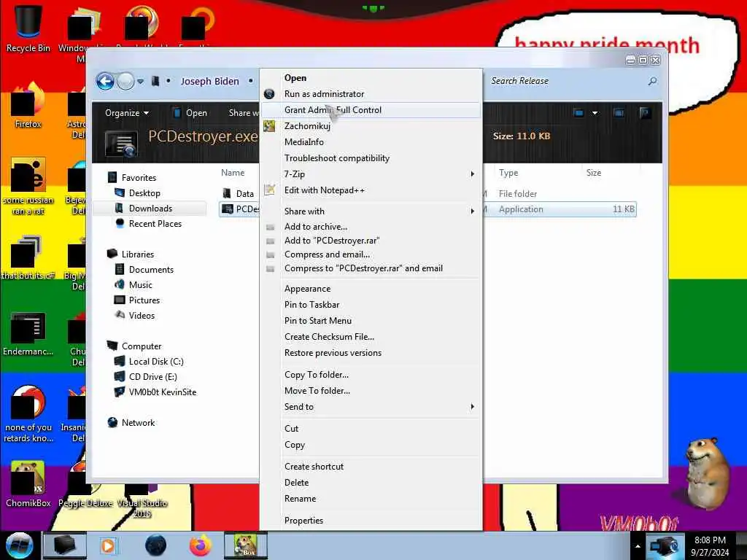Click the Back arrow in Explorer

pyautogui.click(x=105, y=82)
